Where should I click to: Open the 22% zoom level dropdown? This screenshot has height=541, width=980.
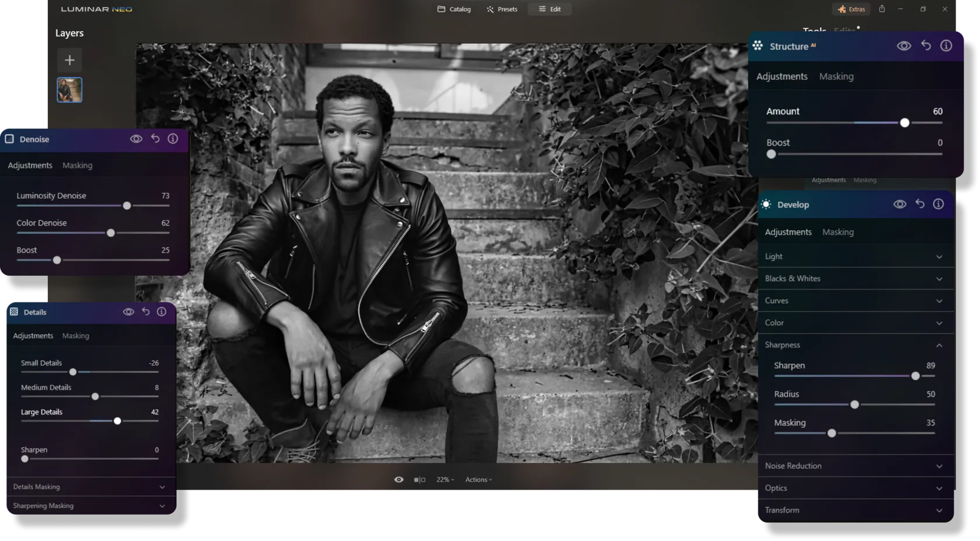445,480
